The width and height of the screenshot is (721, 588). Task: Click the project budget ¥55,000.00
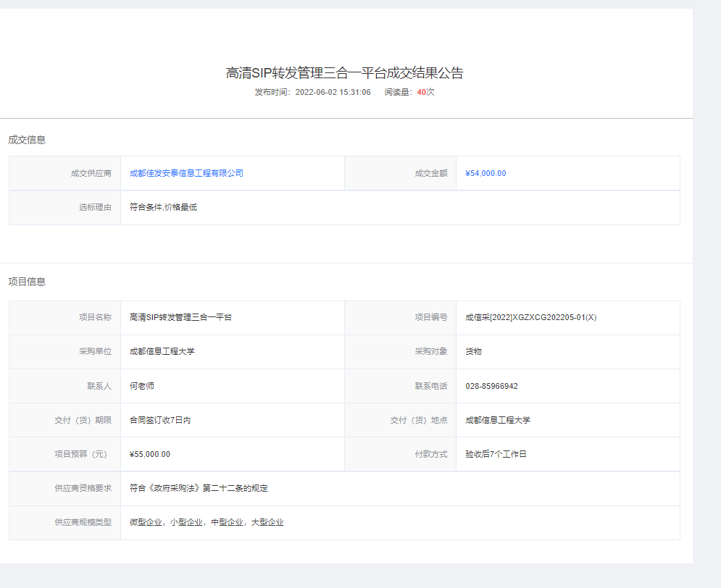(149, 454)
